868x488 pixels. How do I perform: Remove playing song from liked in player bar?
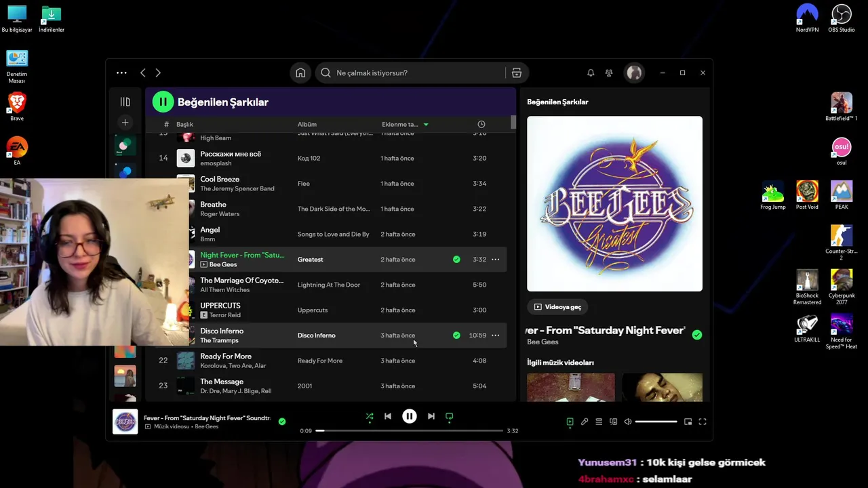(282, 422)
